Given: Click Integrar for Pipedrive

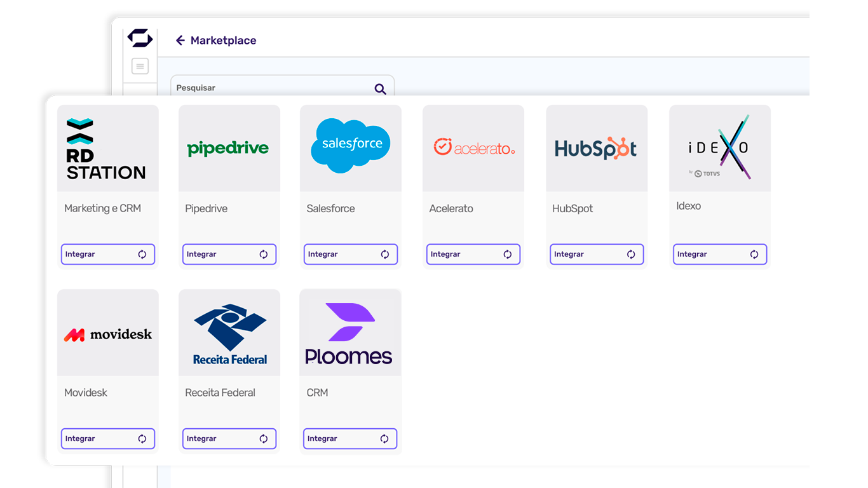Looking at the screenshot, I should (x=229, y=254).
